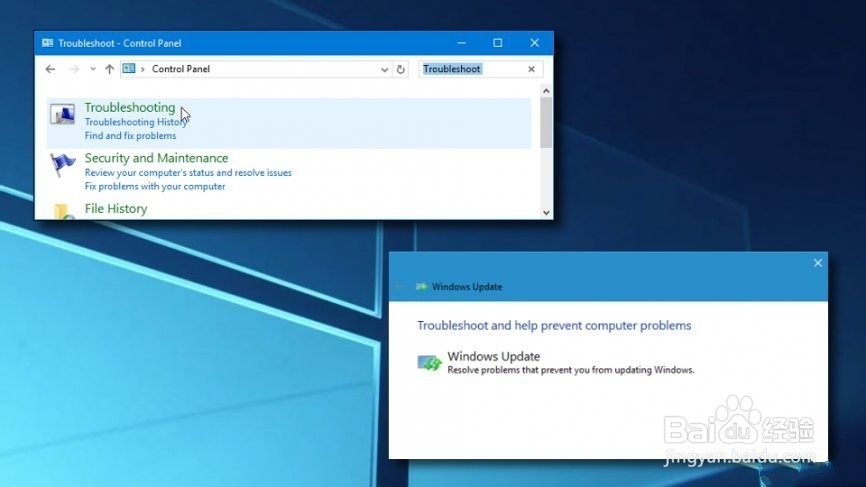The height and width of the screenshot is (487, 866).
Task: Click the File History folder icon
Action: [x=63, y=211]
